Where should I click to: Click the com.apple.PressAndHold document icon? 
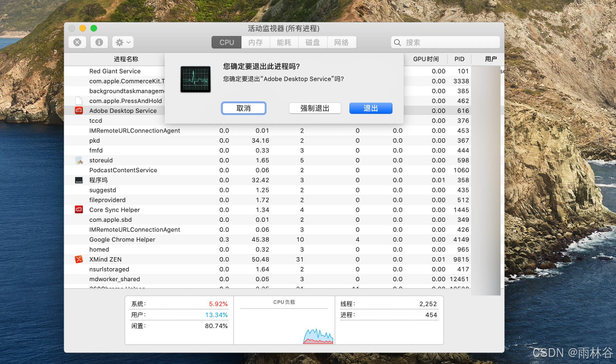click(x=79, y=101)
